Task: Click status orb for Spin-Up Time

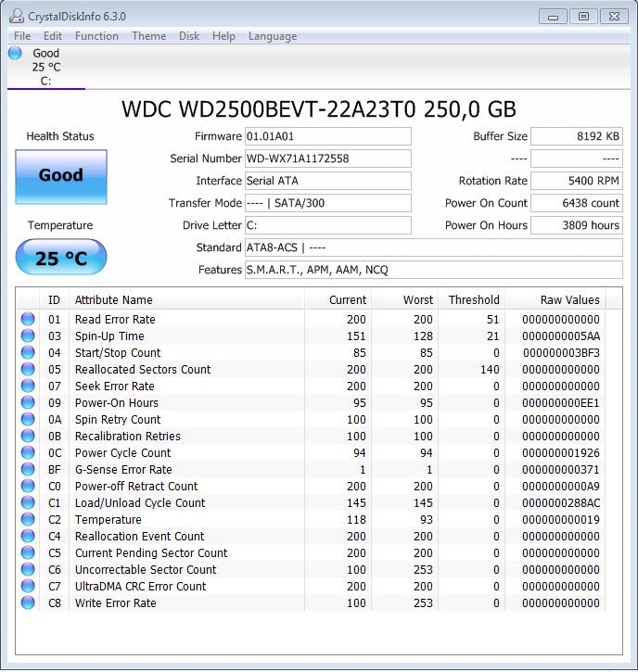Action: (x=28, y=336)
